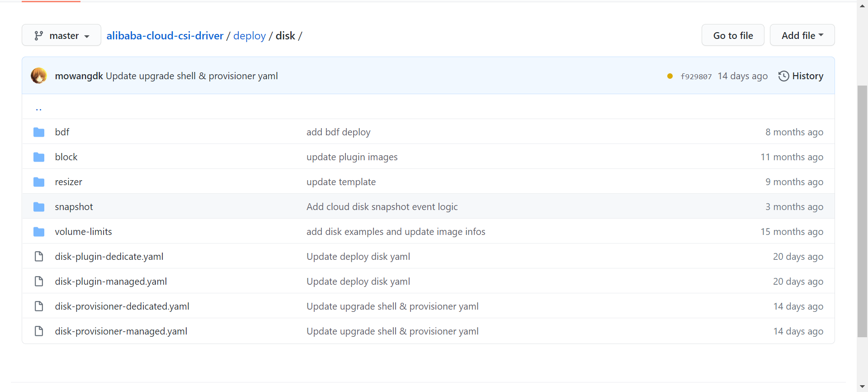
Task: Open 'add disk examples and update image infos' commit
Action: pyautogui.click(x=396, y=231)
